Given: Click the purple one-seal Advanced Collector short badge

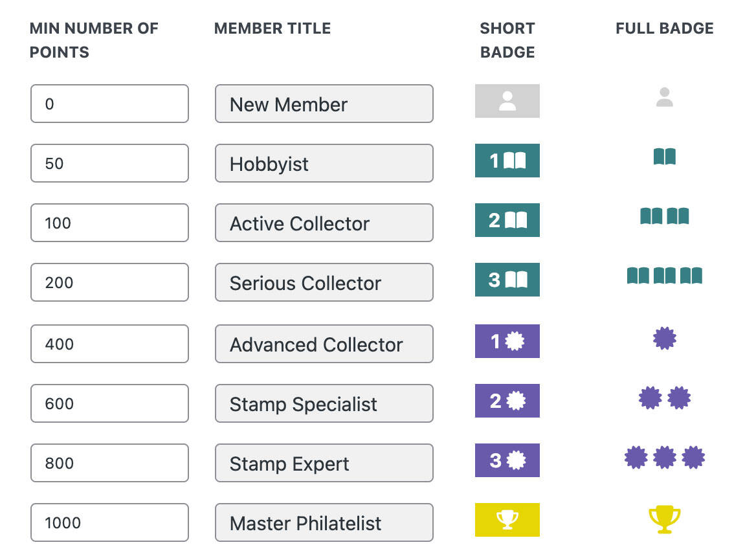Looking at the screenshot, I should pos(507,341).
